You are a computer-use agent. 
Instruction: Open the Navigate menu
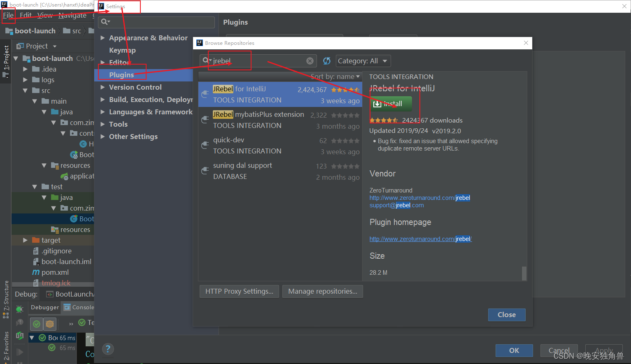pyautogui.click(x=72, y=15)
